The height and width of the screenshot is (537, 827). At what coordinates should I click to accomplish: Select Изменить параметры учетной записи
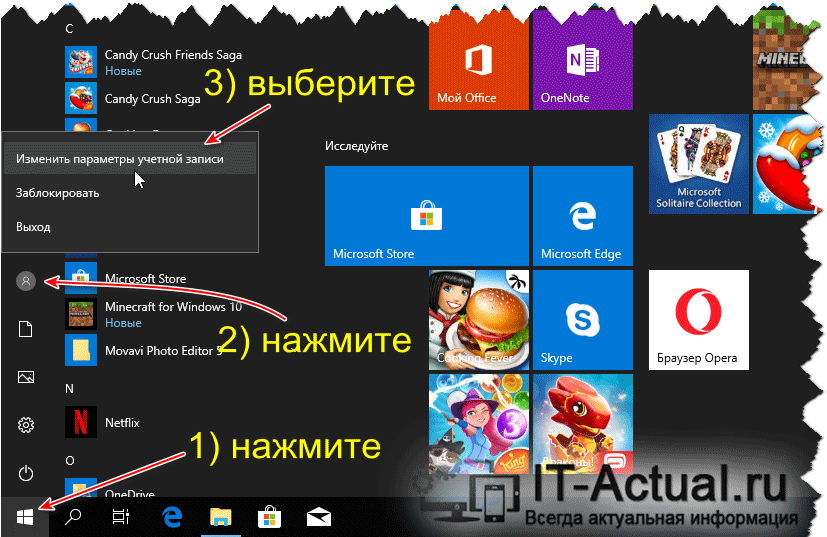click(130, 159)
